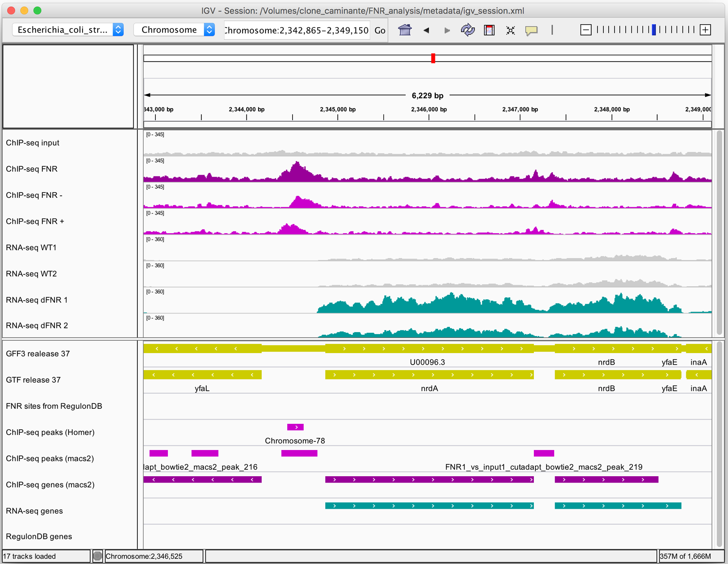Select the RNA-seq WT1 track name
The image size is (728, 564).
(31, 247)
